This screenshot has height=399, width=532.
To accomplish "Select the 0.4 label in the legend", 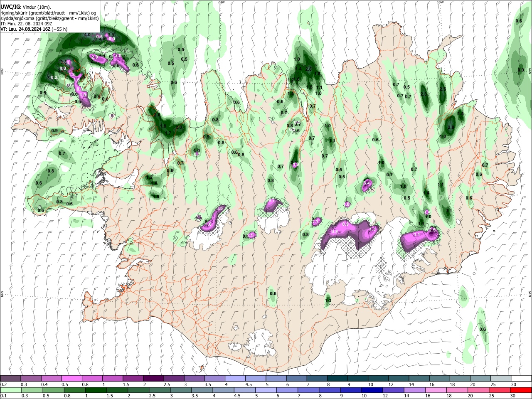I will tap(44, 384).
